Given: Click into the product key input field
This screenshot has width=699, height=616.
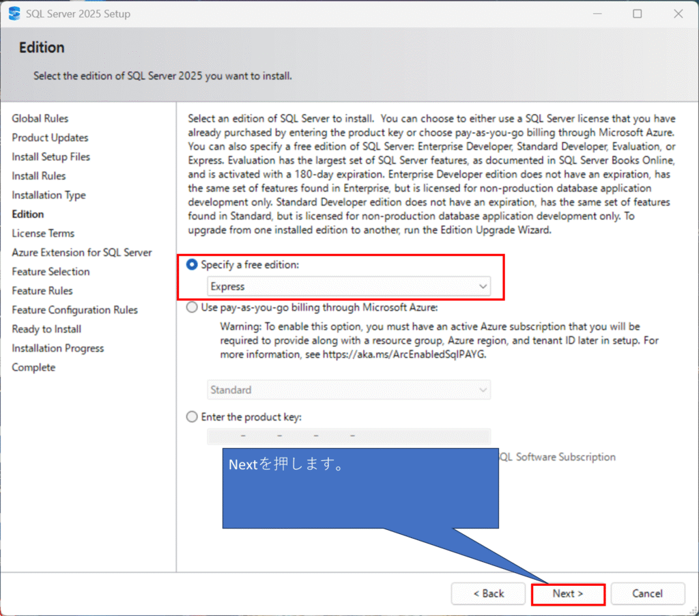Looking at the screenshot, I should click(x=349, y=436).
